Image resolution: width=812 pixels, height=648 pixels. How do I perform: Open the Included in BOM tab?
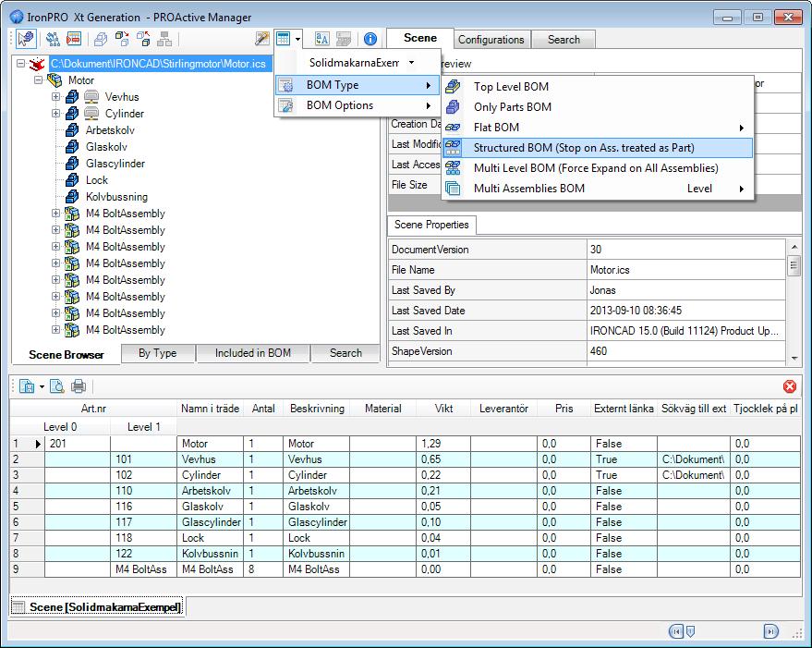(253, 353)
